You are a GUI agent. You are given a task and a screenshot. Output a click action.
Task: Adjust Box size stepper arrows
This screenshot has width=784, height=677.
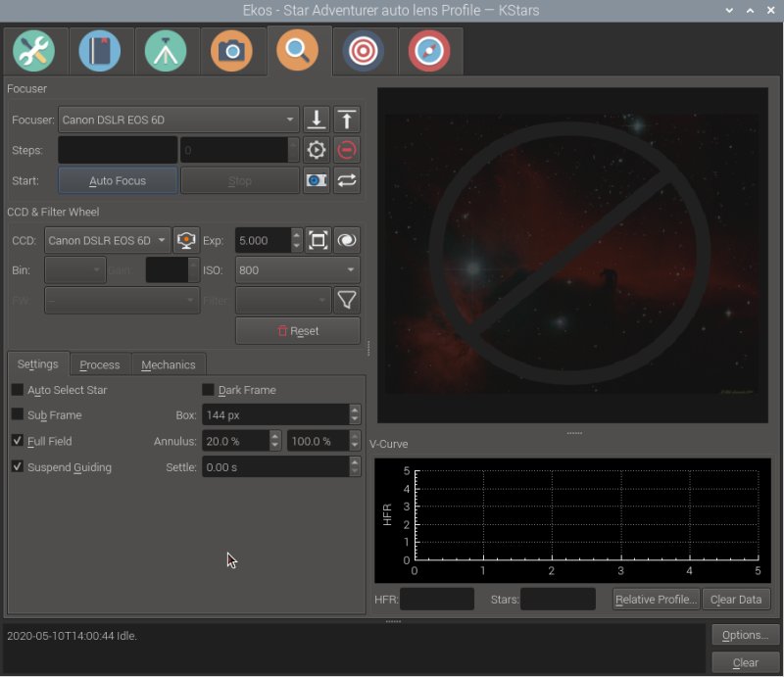(x=355, y=414)
